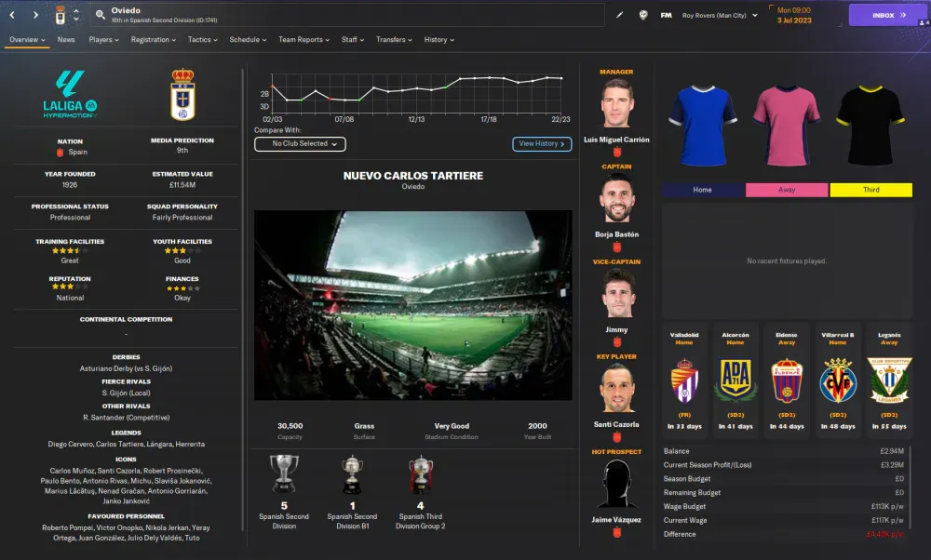This screenshot has height=560, width=931.
Task: Select the Third kit tab
Action: (x=871, y=190)
